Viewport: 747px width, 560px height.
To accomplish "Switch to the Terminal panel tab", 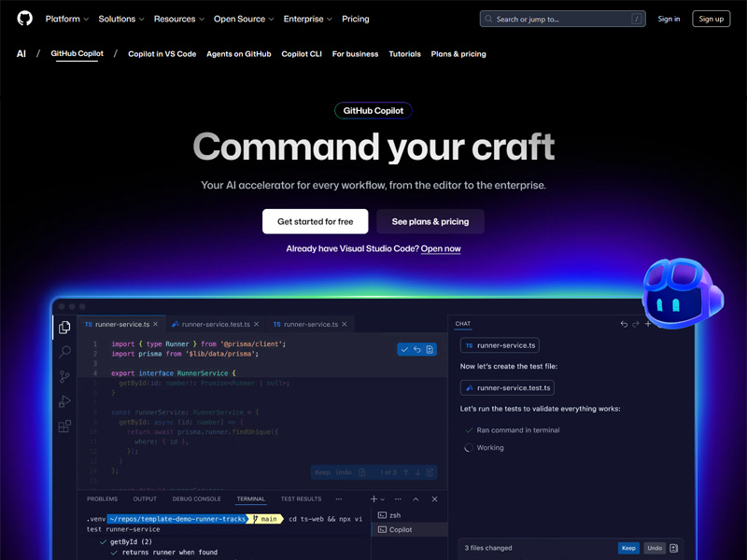I will coord(250,498).
